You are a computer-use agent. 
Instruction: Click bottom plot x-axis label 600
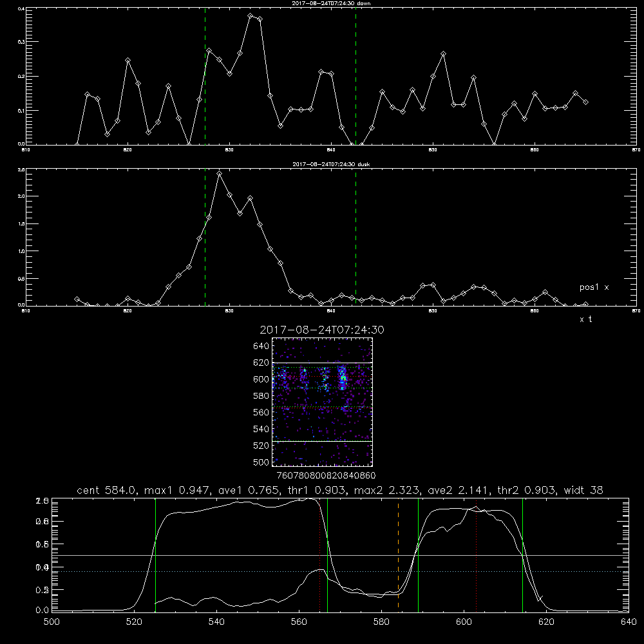464,622
